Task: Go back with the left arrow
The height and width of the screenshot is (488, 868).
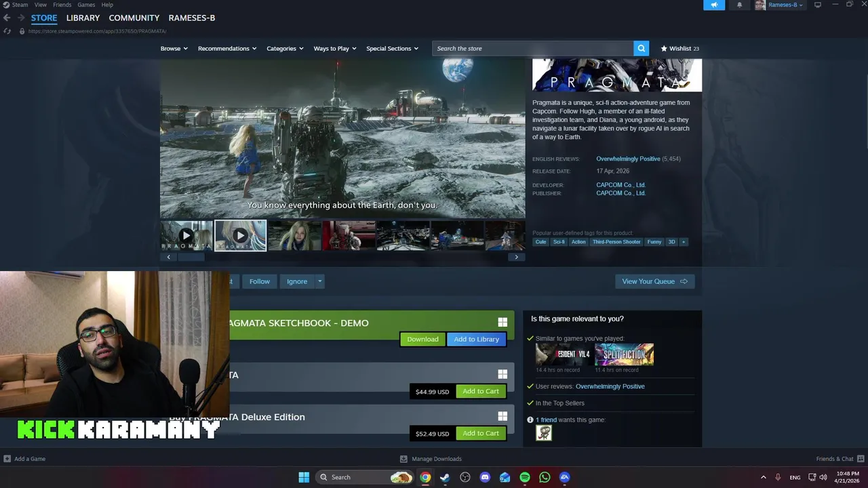Action: (x=7, y=18)
